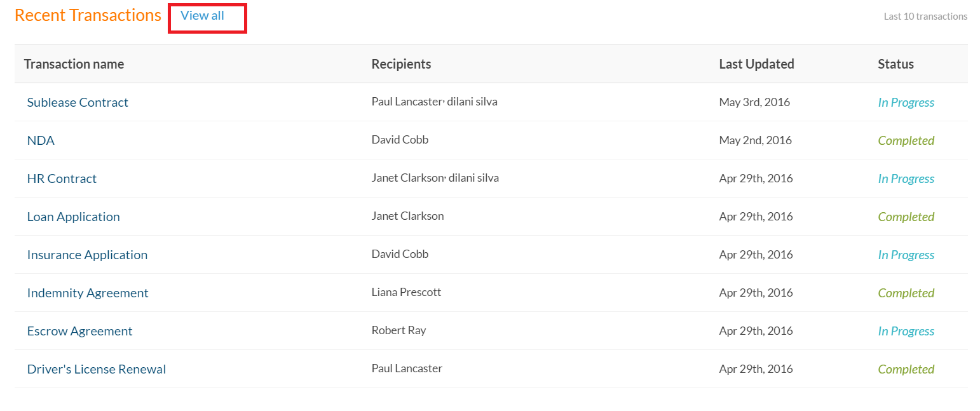980x411 pixels.
Task: Click the View all link
Action: 202,16
